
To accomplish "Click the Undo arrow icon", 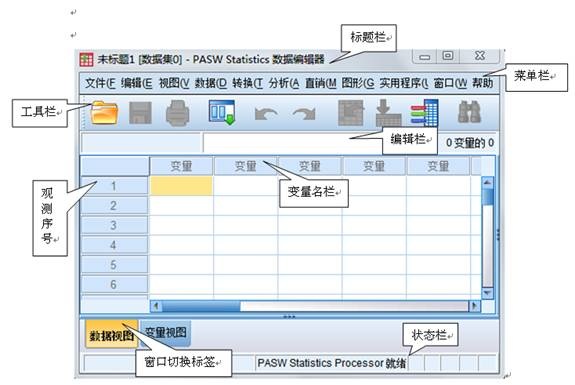I will [266, 113].
